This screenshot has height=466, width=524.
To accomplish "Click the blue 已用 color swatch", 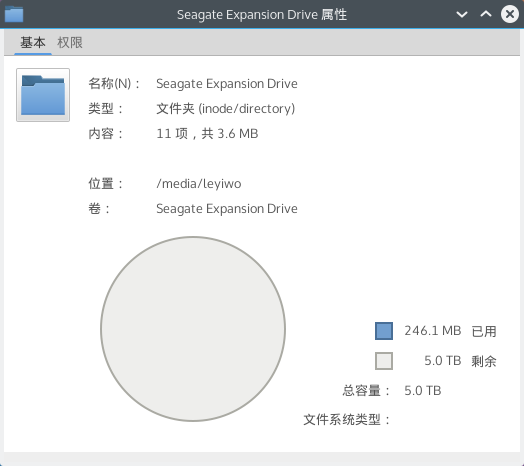I will (384, 331).
